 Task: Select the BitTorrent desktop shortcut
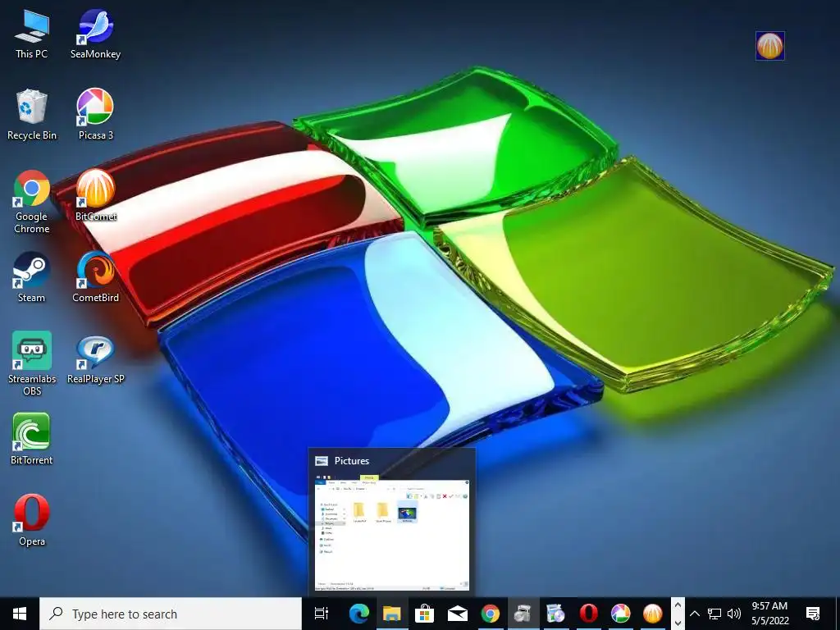click(x=32, y=440)
